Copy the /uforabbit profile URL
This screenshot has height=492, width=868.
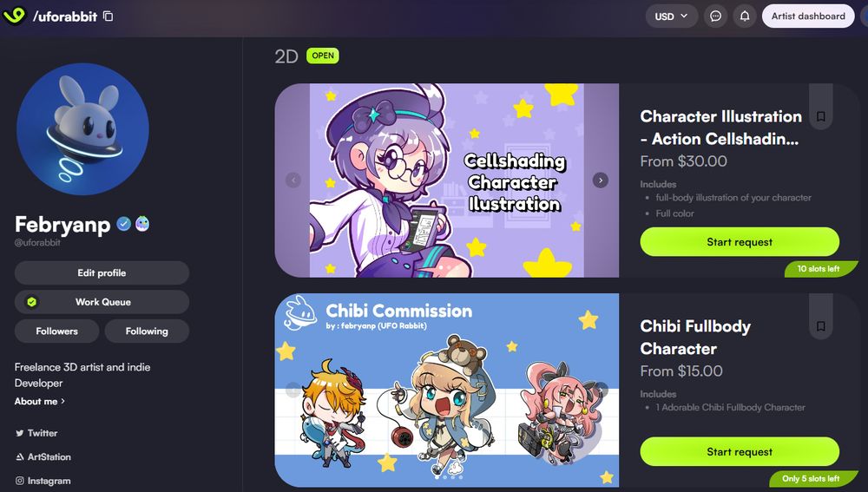(x=108, y=16)
